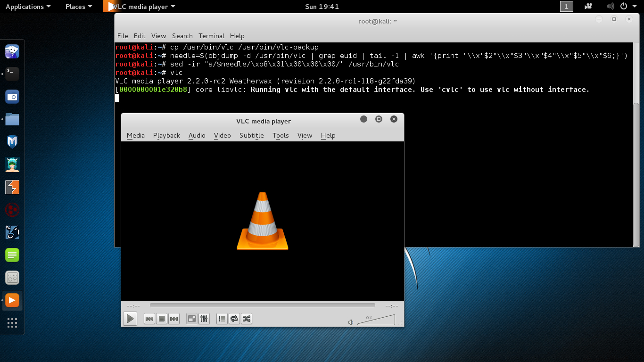
Task: Expand the Applications menu
Action: coord(28,7)
